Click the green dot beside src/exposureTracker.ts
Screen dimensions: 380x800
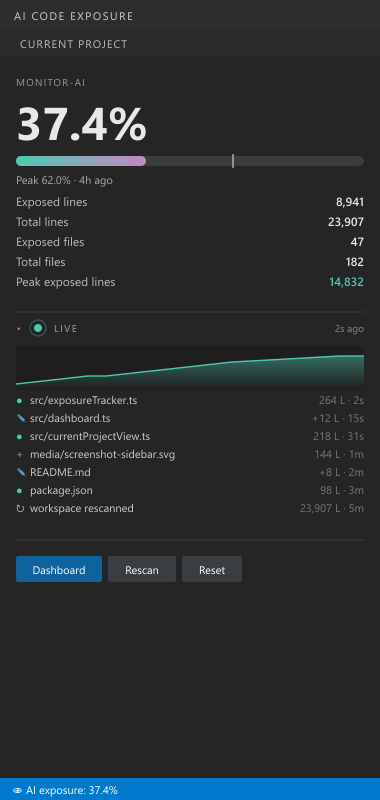pyautogui.click(x=19, y=401)
